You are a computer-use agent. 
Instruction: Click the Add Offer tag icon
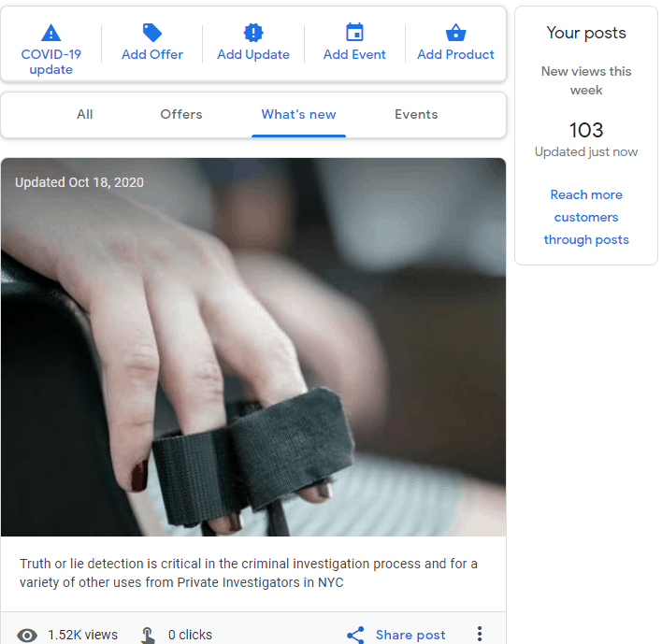[152, 33]
